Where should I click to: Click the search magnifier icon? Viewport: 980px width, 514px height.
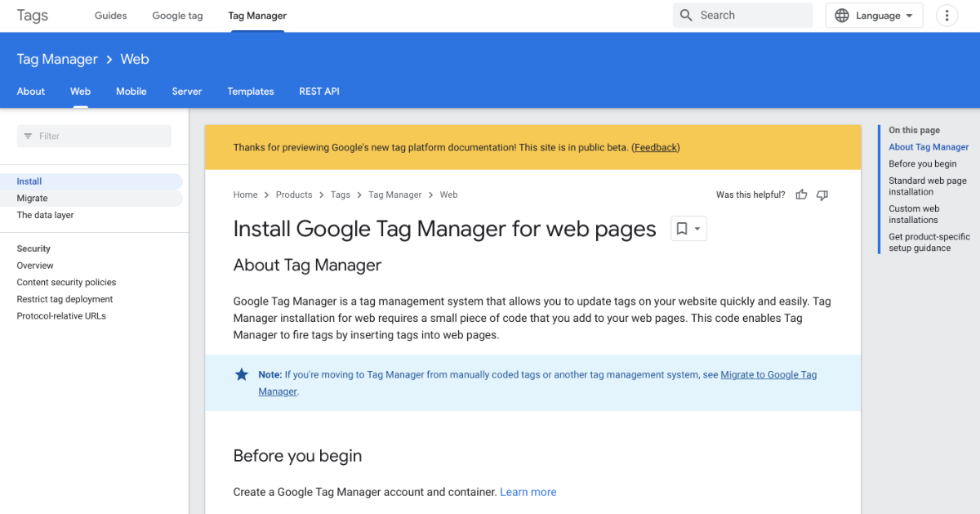(x=686, y=16)
